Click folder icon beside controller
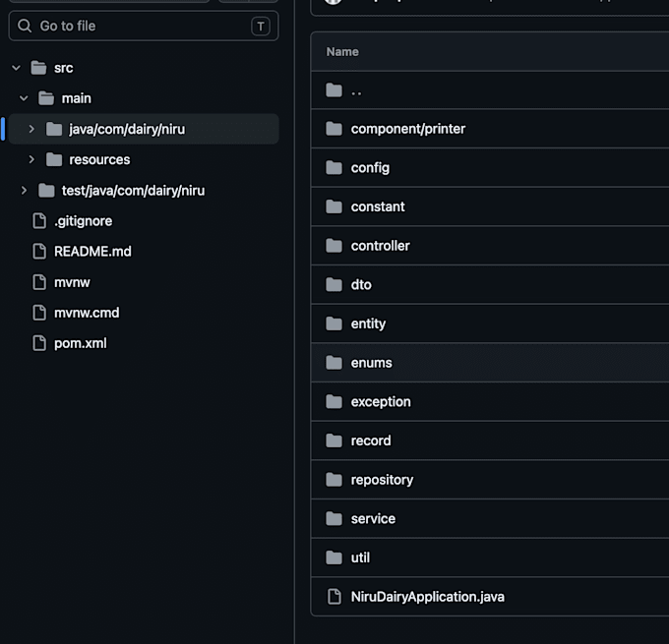The height and width of the screenshot is (644, 669). pos(334,246)
